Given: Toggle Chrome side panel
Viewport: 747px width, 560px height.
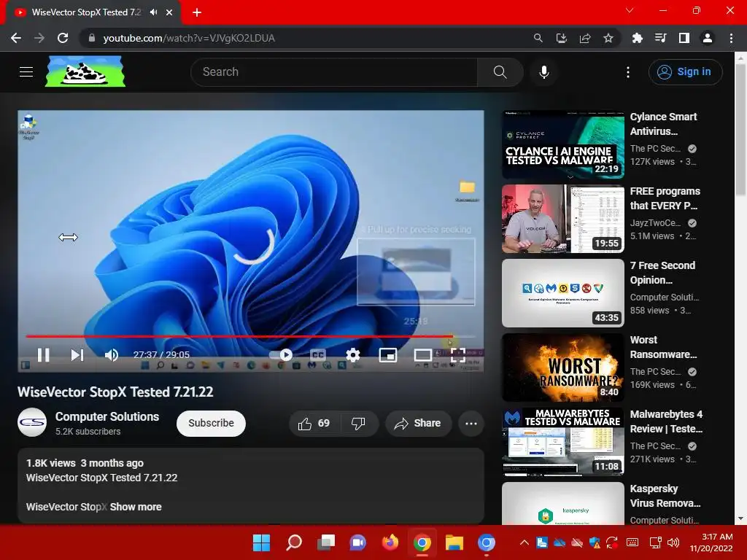Looking at the screenshot, I should (x=684, y=38).
